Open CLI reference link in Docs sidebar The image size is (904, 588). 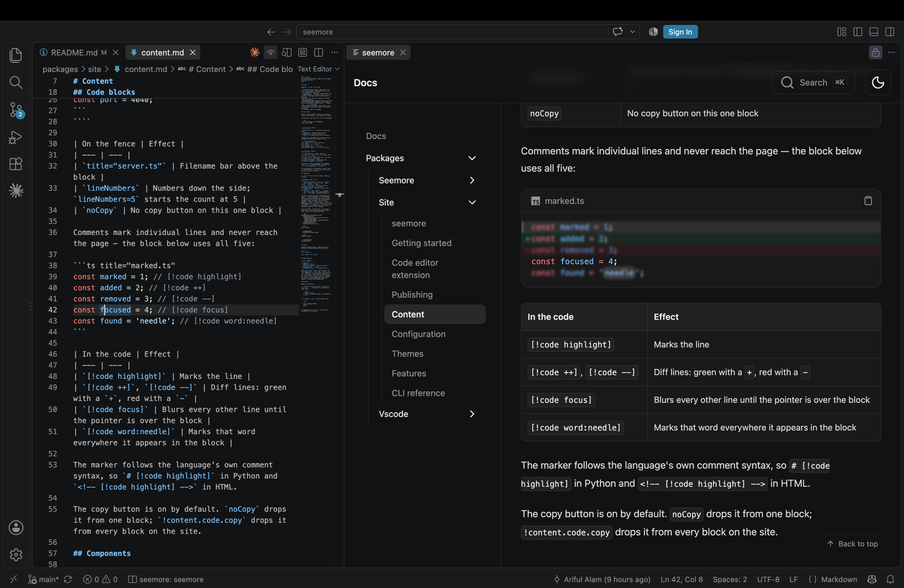(418, 393)
